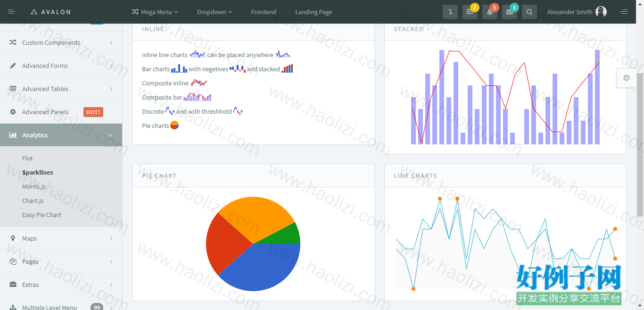644x310 pixels.
Task: Click the AVALON logo
Action: click(x=50, y=12)
